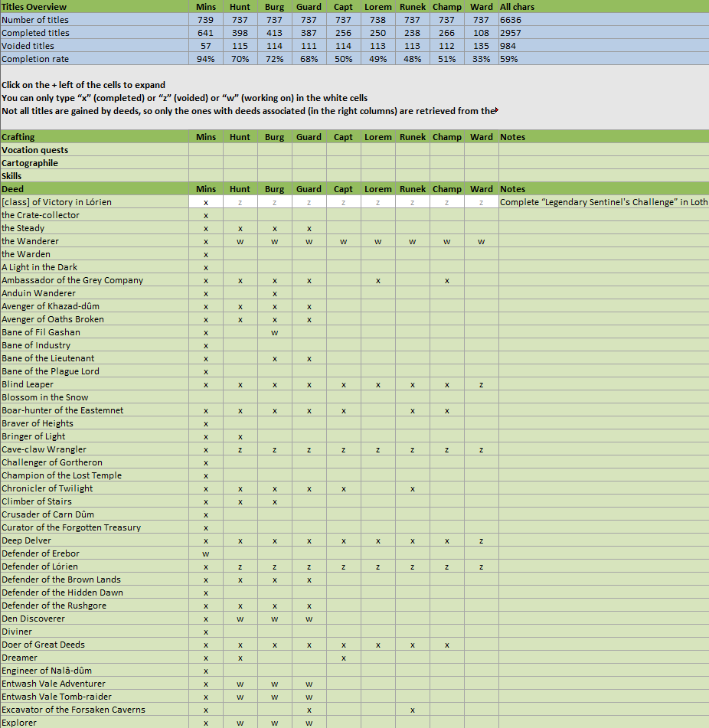Click the Mins completion rate 94%
The image size is (709, 728).
206,58
